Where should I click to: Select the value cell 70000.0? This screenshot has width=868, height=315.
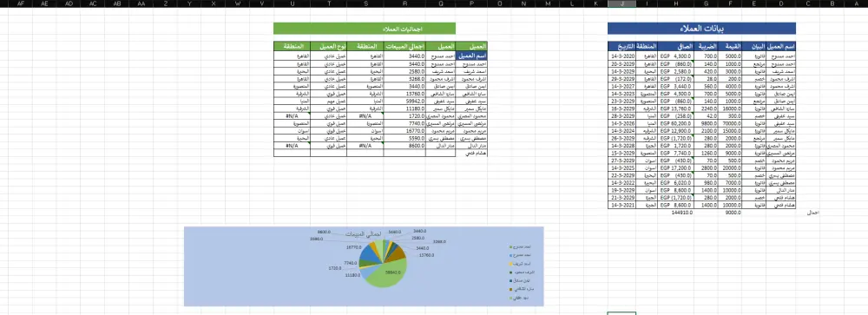click(x=730, y=123)
